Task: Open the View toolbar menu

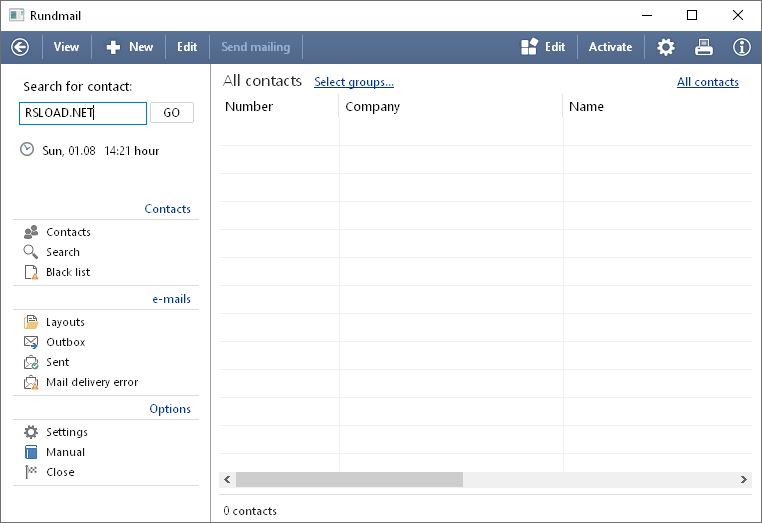Action: pos(66,47)
